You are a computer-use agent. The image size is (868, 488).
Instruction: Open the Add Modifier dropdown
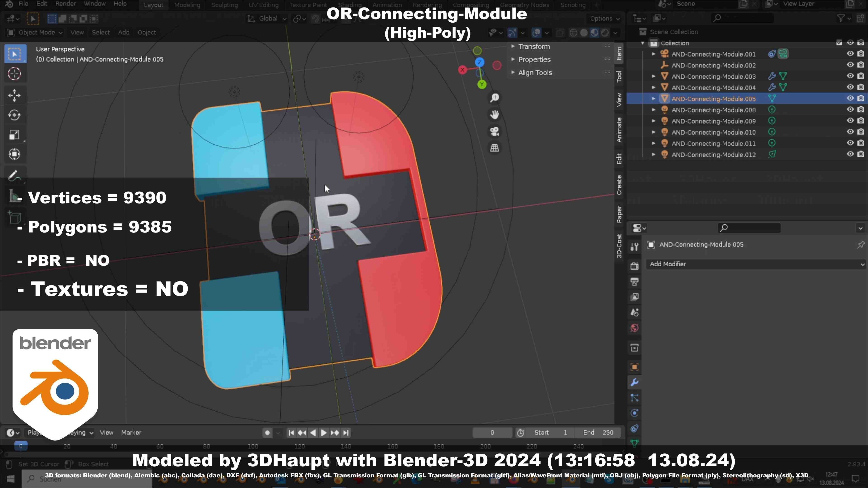point(756,264)
